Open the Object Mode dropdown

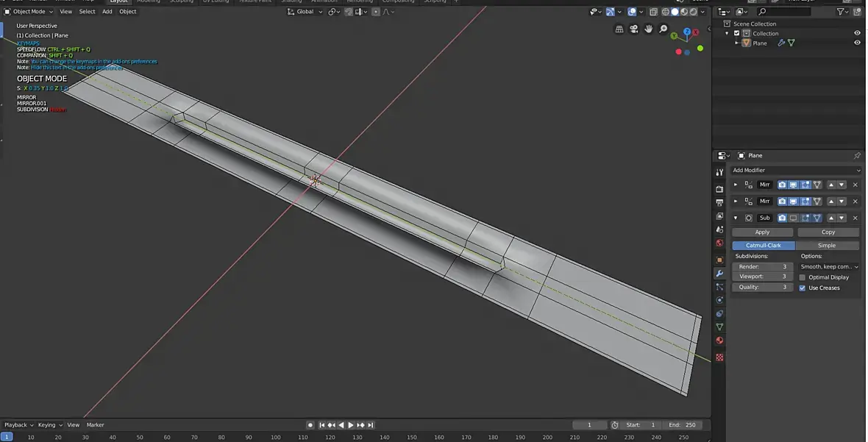point(29,12)
